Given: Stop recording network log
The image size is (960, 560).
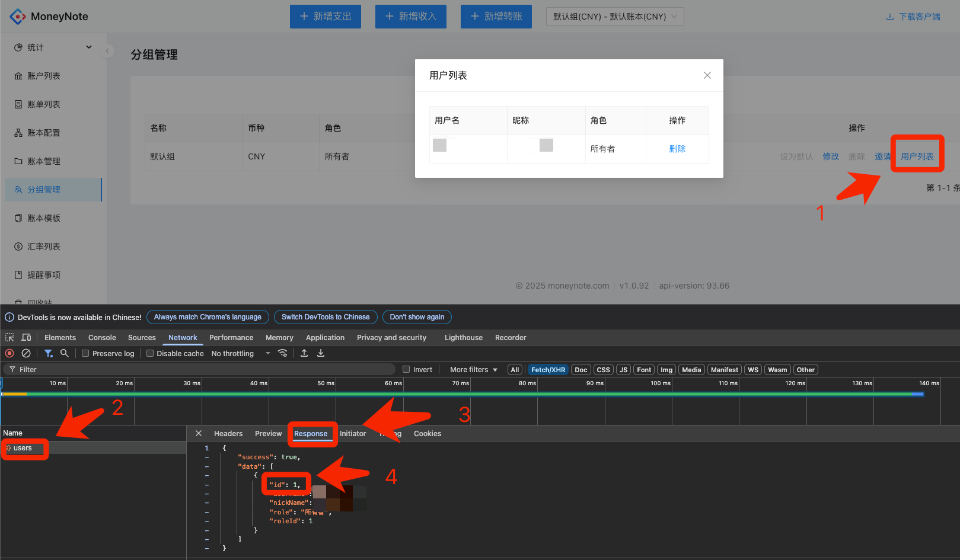Looking at the screenshot, I should (9, 353).
